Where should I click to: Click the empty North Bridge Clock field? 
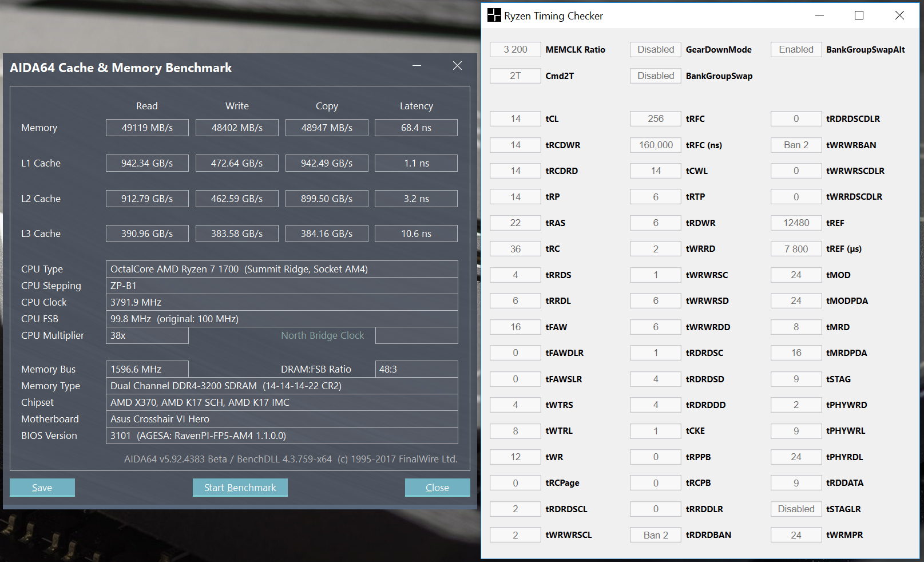point(417,335)
